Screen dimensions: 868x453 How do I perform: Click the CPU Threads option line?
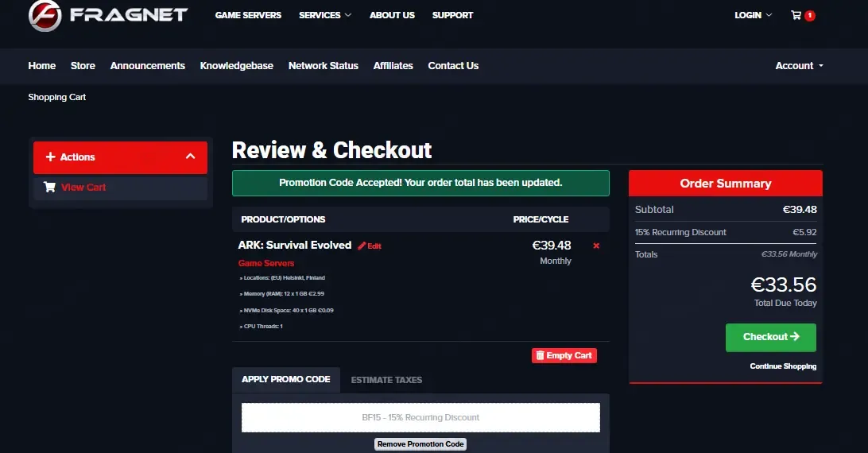tap(261, 326)
